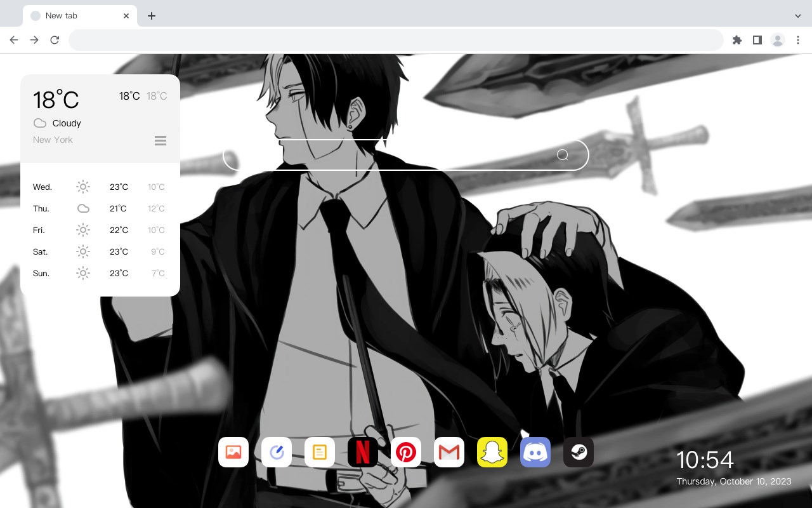Screen dimensions: 812x508
Task: Click the Wednesday sunny weather icon
Action: (x=83, y=187)
